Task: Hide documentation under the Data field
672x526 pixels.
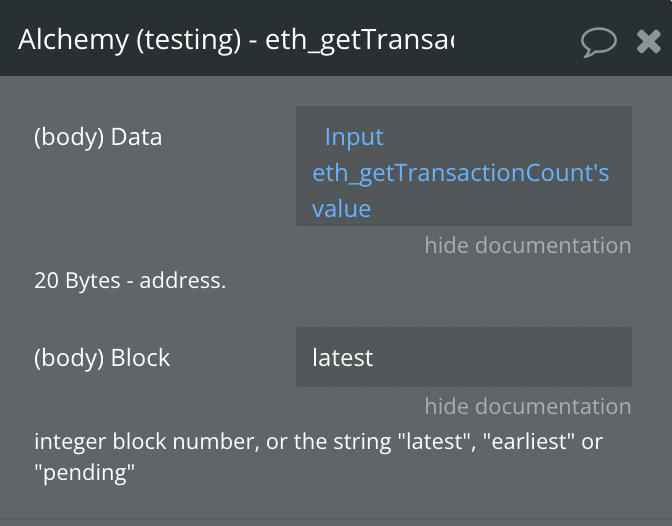Action: pos(527,246)
